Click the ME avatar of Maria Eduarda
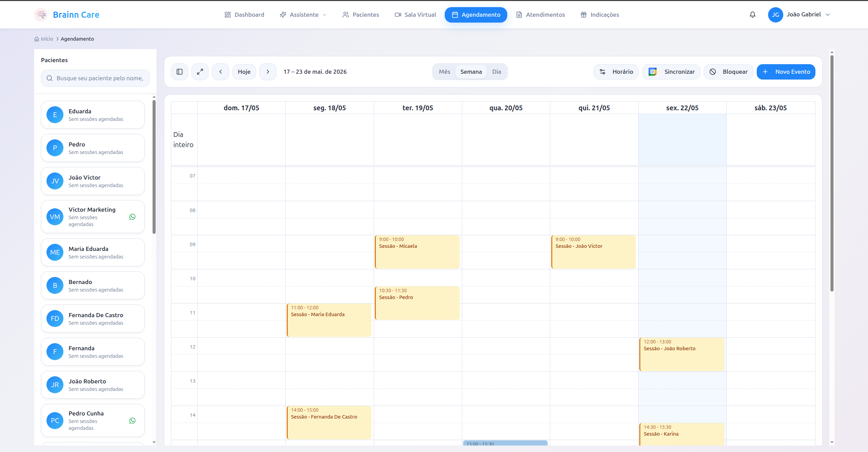This screenshot has width=868, height=452. point(55,252)
